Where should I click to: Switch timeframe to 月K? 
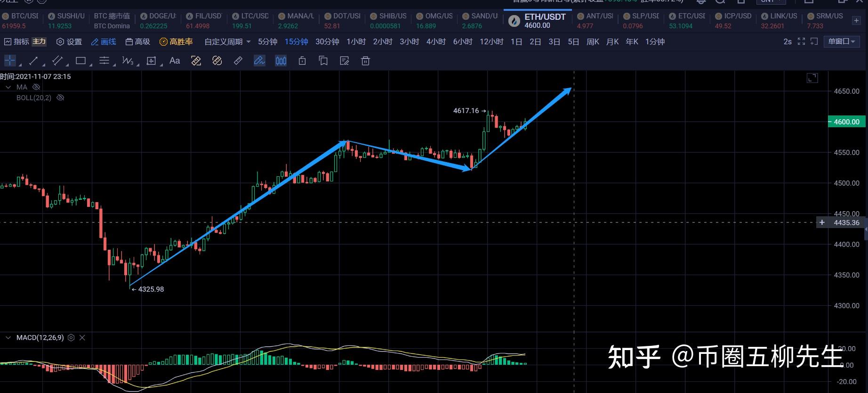click(612, 41)
